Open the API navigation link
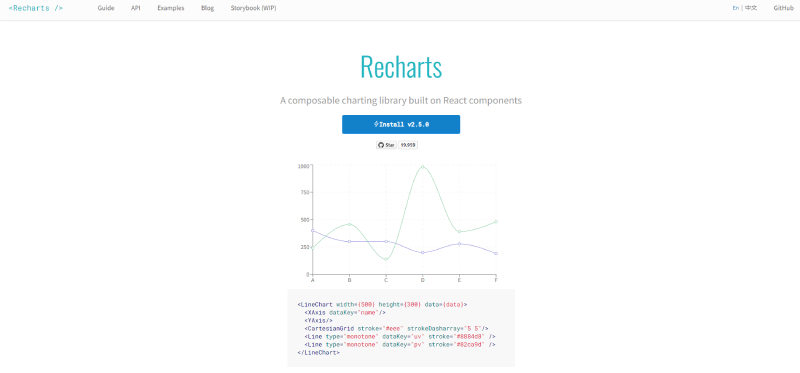 [136, 8]
